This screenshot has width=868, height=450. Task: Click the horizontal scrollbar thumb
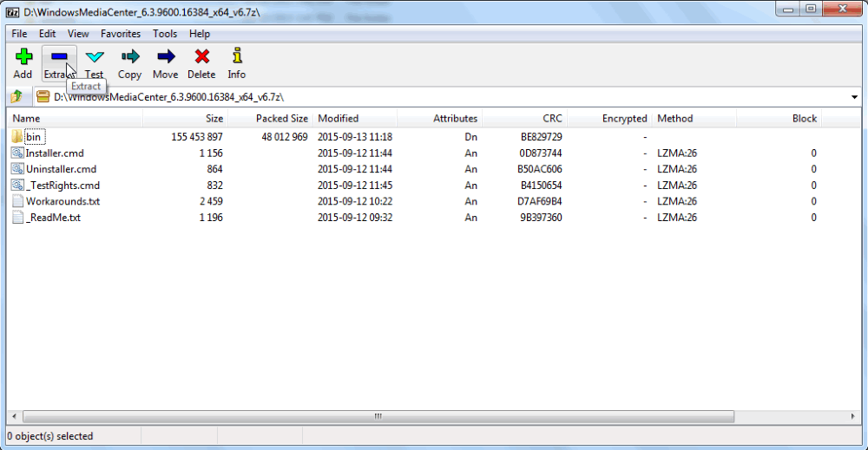point(378,416)
